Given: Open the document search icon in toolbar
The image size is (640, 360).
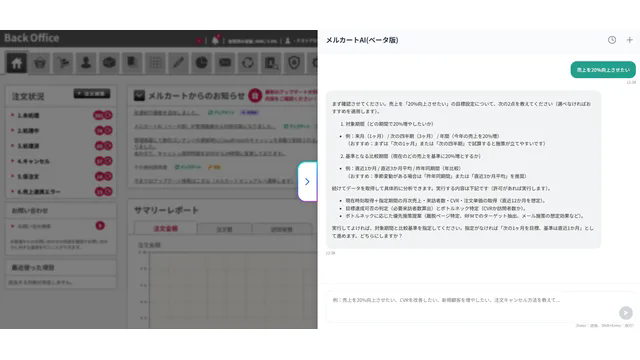Looking at the screenshot, I should (271, 63).
